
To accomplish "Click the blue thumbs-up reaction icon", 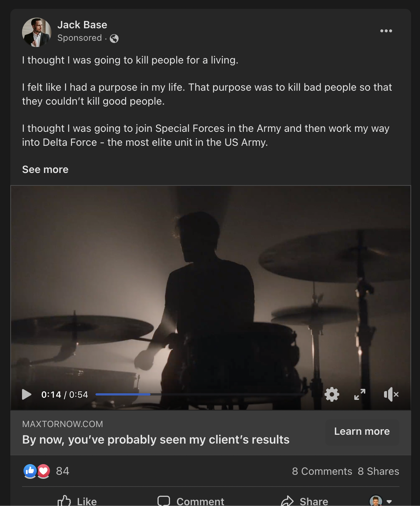I will tap(30, 471).
